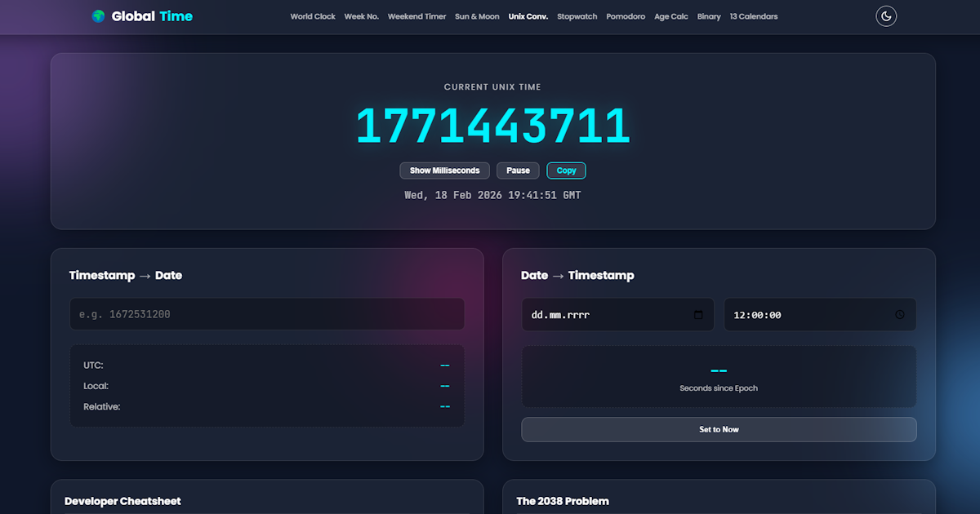Click the Show Milliseconds button
The image size is (980, 514).
coord(445,171)
